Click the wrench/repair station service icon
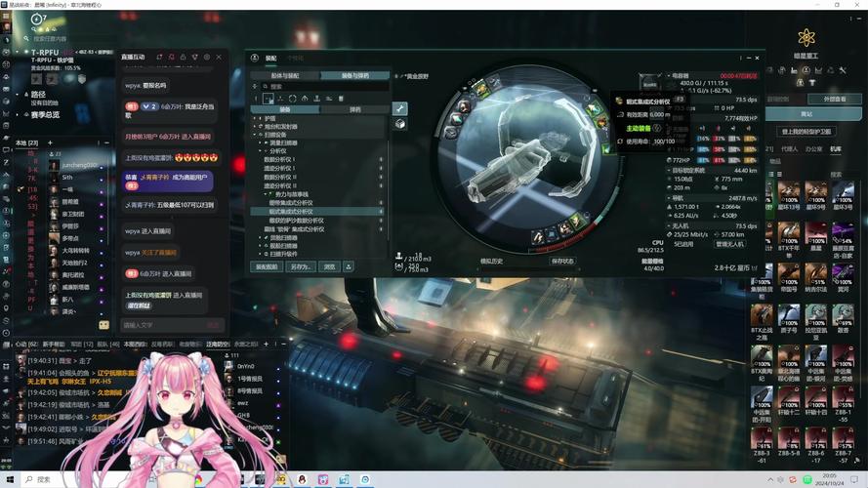Viewport: 868px width, 488px height. [x=843, y=70]
